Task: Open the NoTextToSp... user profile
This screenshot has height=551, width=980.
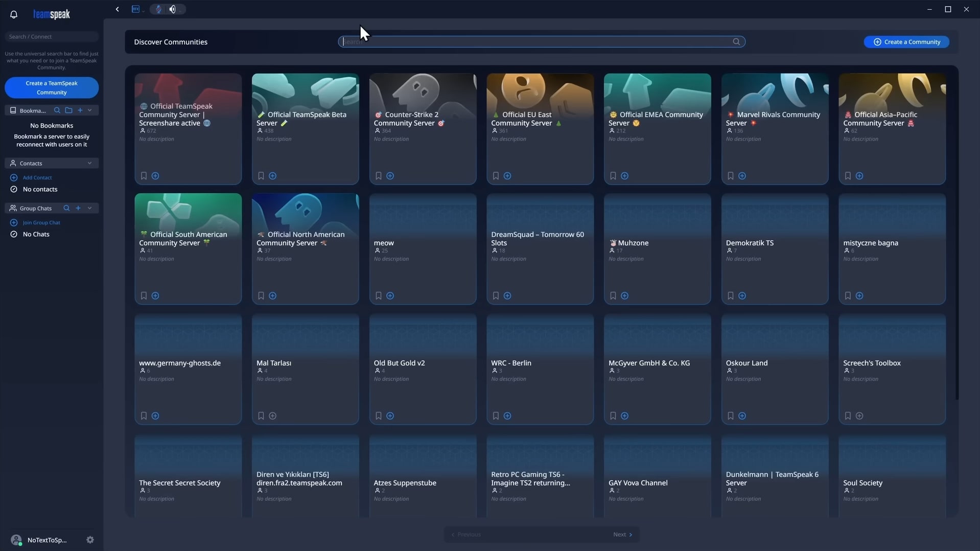Action: click(x=39, y=540)
